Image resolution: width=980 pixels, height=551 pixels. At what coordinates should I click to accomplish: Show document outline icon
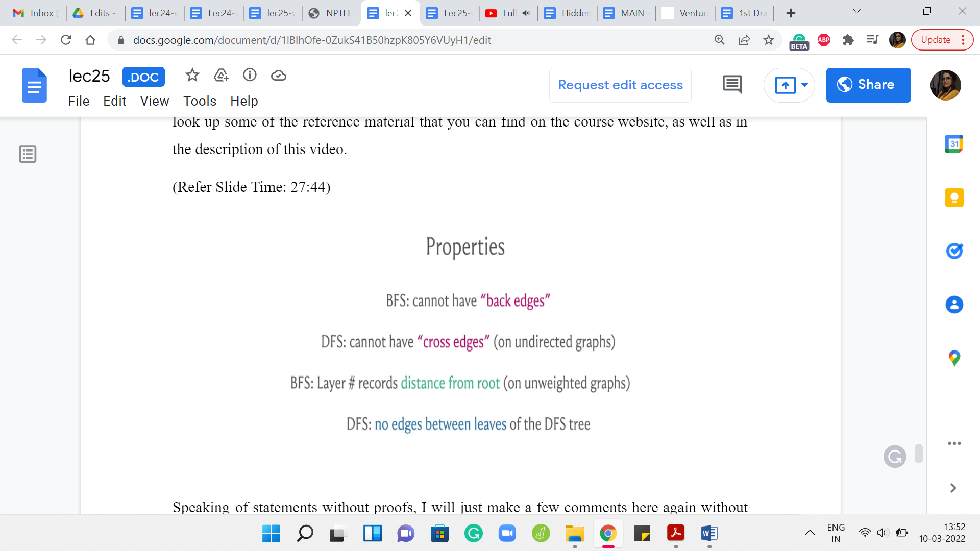tap(28, 154)
